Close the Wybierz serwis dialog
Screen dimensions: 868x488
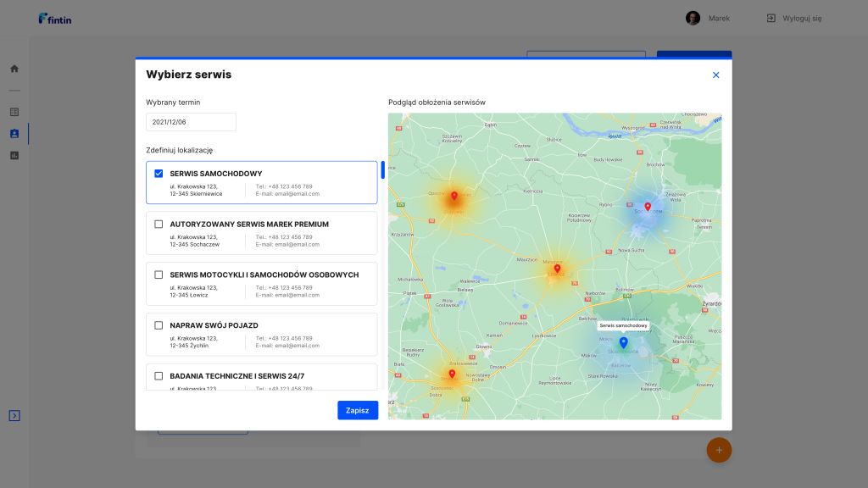[x=715, y=75]
